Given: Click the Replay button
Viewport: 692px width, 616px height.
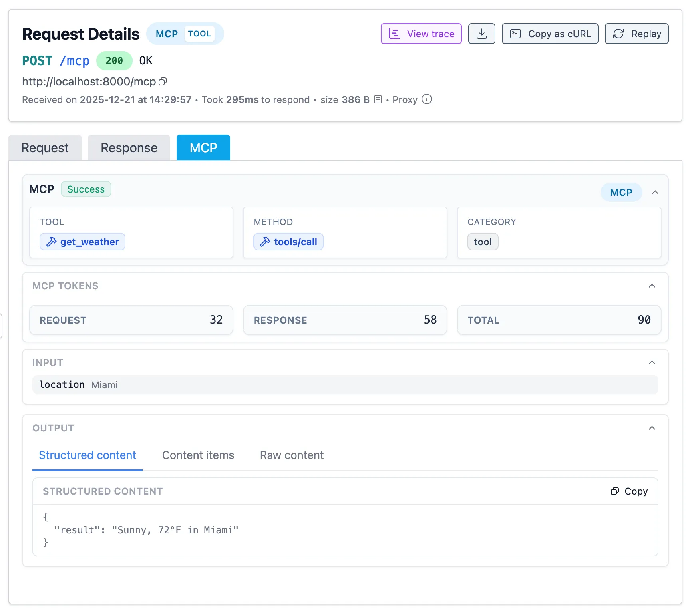Looking at the screenshot, I should pyautogui.click(x=636, y=34).
